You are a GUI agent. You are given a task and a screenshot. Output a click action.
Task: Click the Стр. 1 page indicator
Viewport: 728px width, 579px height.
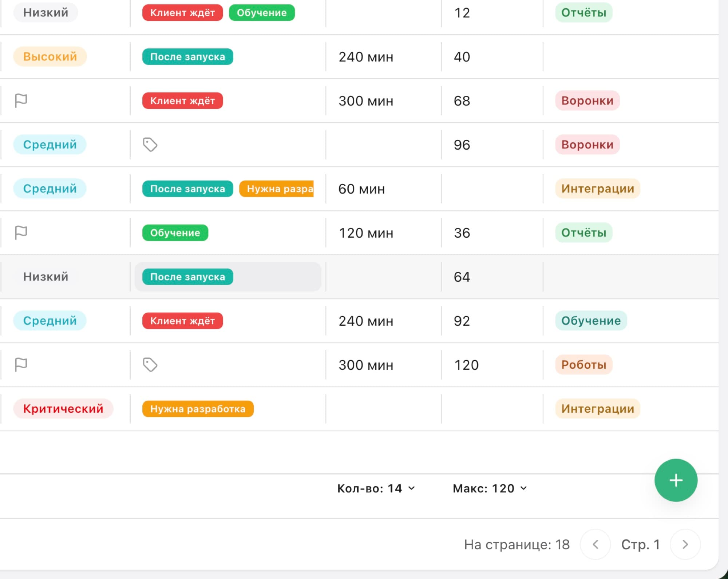pyautogui.click(x=640, y=544)
